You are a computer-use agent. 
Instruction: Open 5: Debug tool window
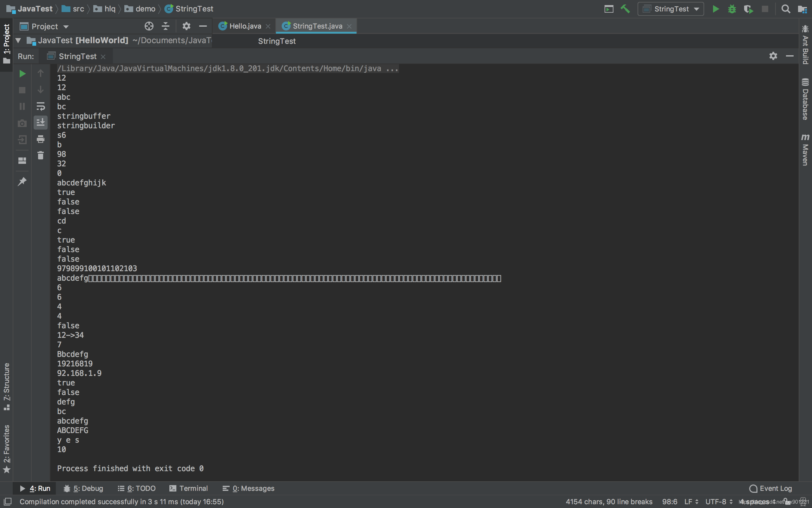[x=83, y=488]
